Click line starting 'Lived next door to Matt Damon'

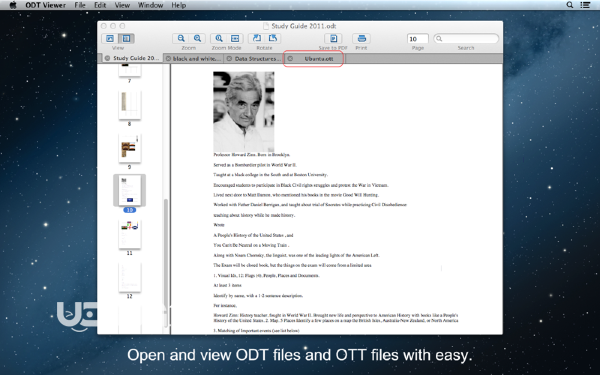[x=296, y=195]
